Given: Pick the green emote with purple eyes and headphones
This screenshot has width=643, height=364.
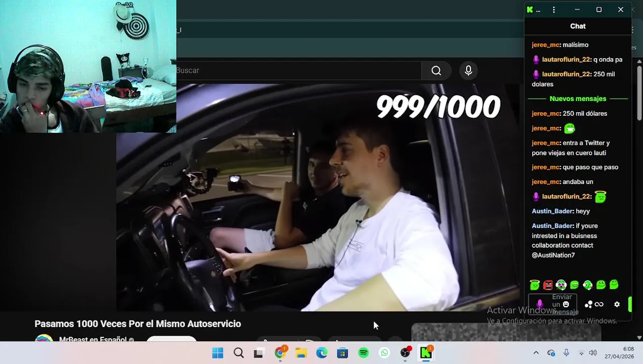Looking at the screenshot, I should click(x=561, y=285).
